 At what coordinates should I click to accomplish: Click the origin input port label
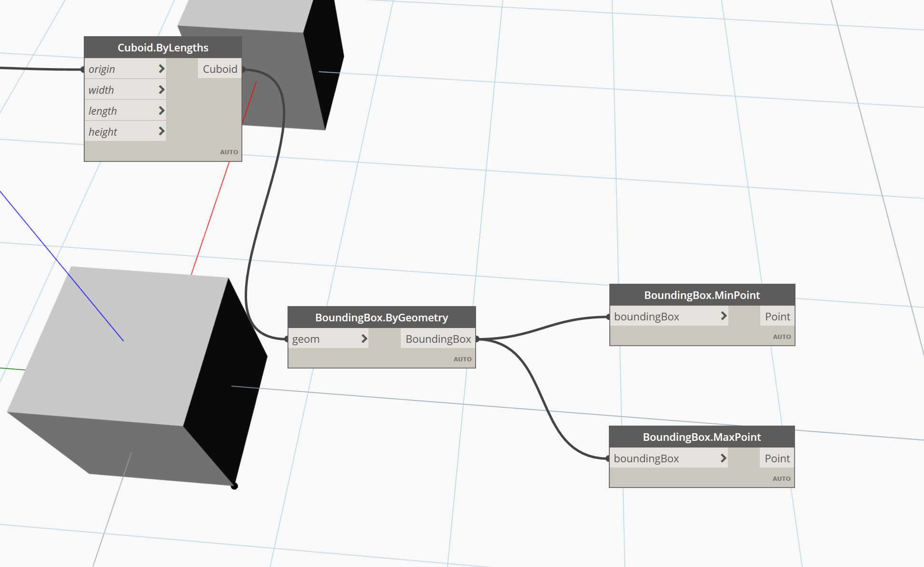tap(102, 70)
